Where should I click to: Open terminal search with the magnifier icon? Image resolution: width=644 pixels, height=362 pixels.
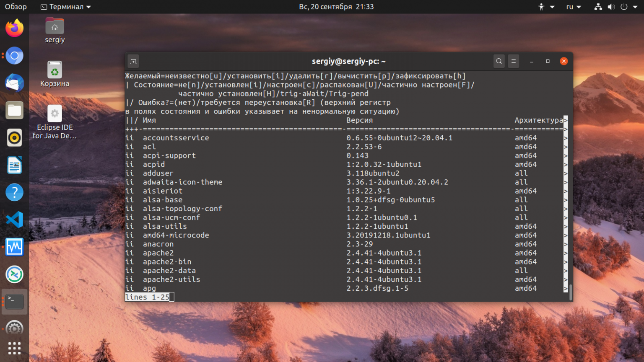tap(499, 61)
